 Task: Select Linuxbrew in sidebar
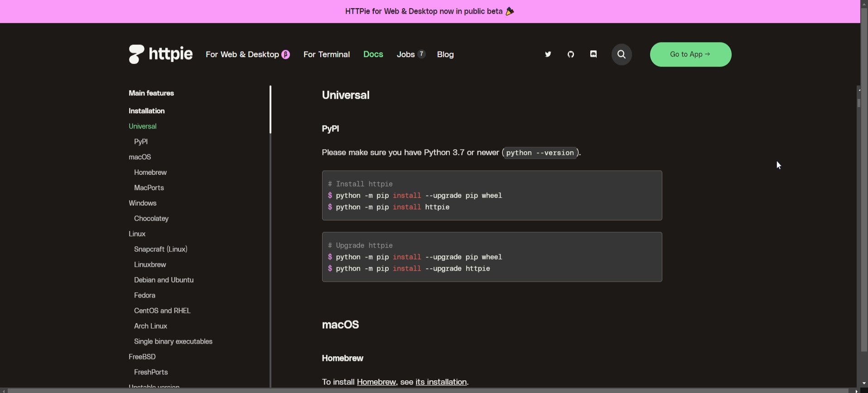[x=150, y=265]
